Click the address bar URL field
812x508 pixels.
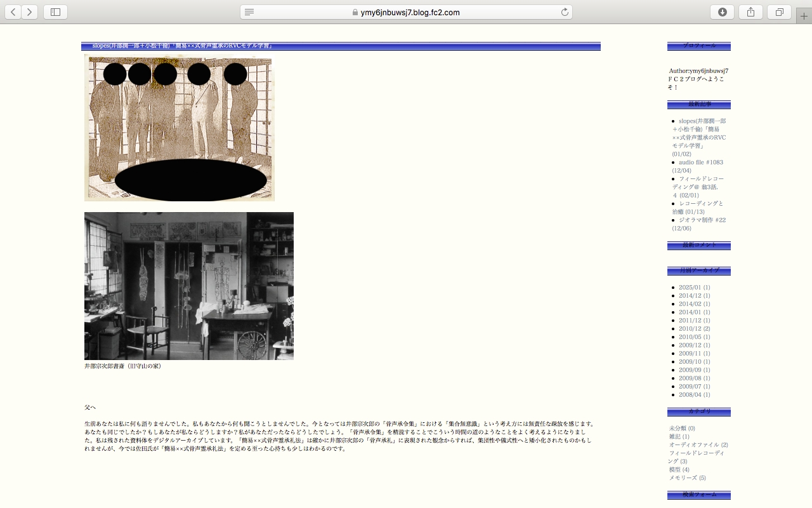pos(406,12)
